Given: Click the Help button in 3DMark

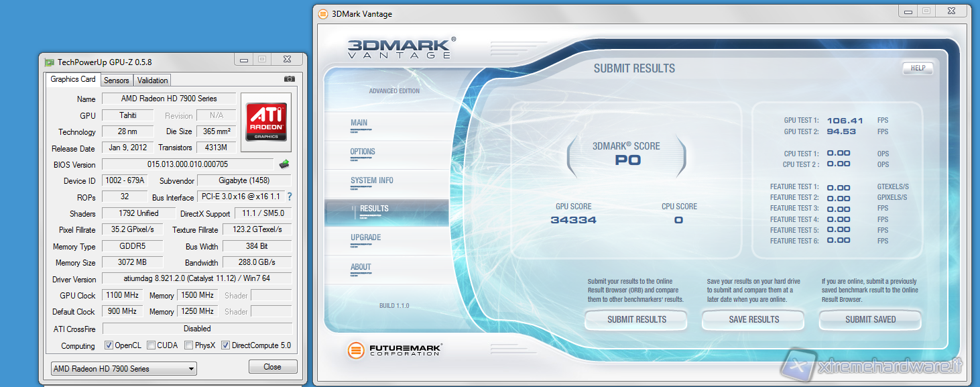Looking at the screenshot, I should pyautogui.click(x=918, y=68).
